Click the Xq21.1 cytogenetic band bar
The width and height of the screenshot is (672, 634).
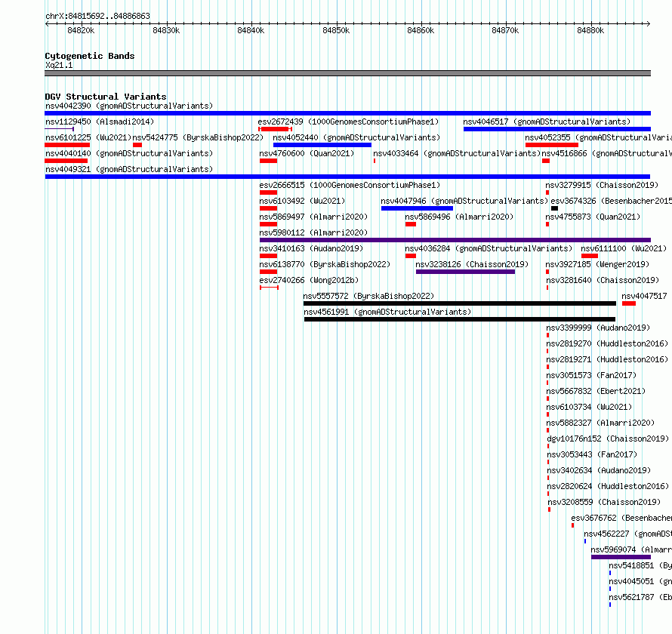coord(347,73)
